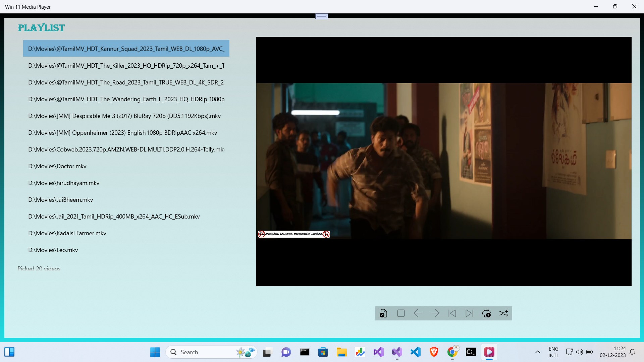Screen dimensions: 644x362
Task: Choose JaiBheem.mkv from the playlist
Action: click(x=126, y=200)
